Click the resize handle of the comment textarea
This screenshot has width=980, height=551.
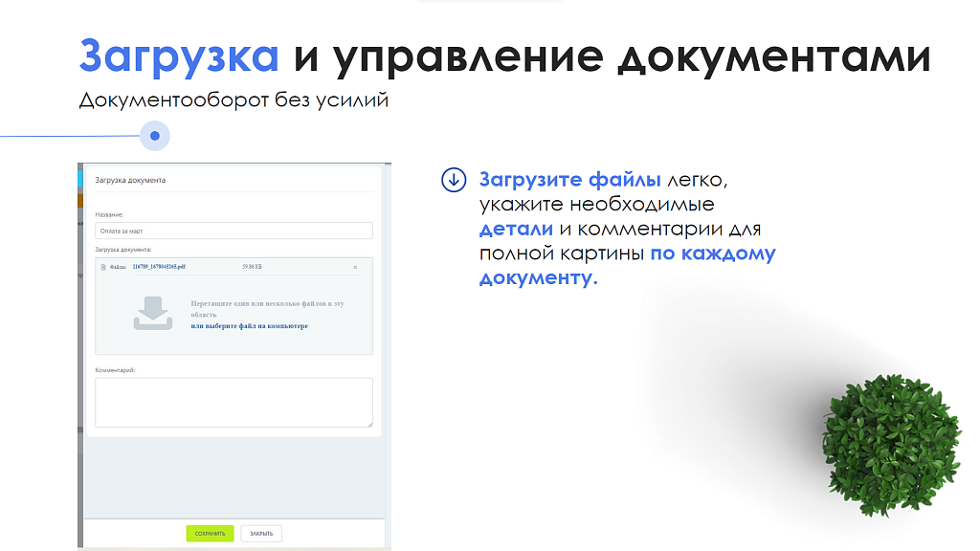(x=370, y=423)
